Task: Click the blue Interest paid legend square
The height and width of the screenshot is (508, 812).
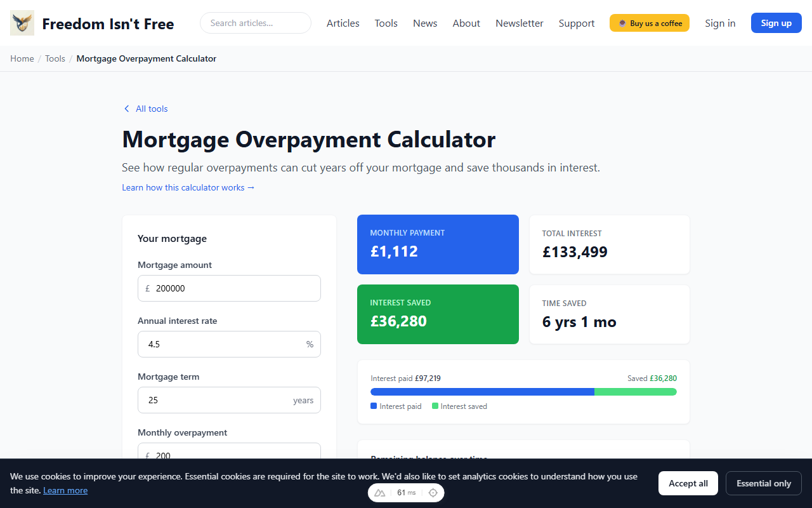Action: pos(373,406)
